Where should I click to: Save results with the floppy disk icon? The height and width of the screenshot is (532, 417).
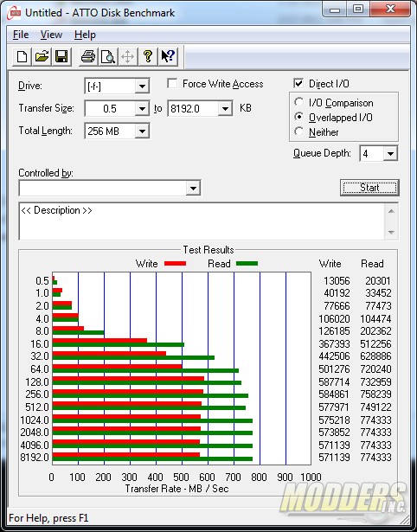click(x=61, y=56)
